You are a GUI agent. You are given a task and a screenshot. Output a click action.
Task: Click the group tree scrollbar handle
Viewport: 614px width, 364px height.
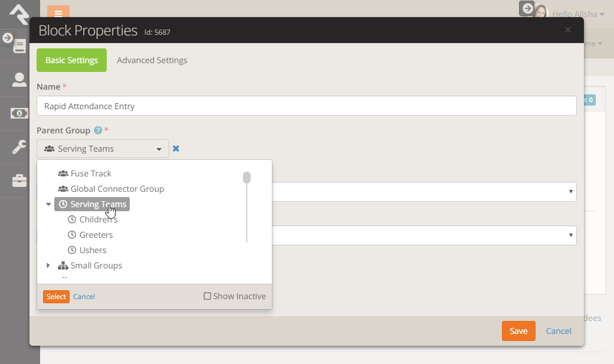coord(247,178)
